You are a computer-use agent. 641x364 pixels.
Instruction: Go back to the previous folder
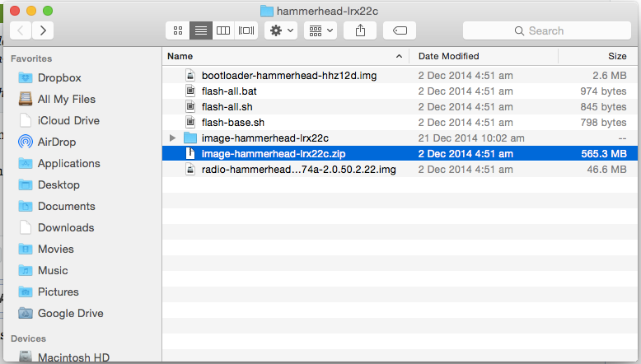coord(21,30)
